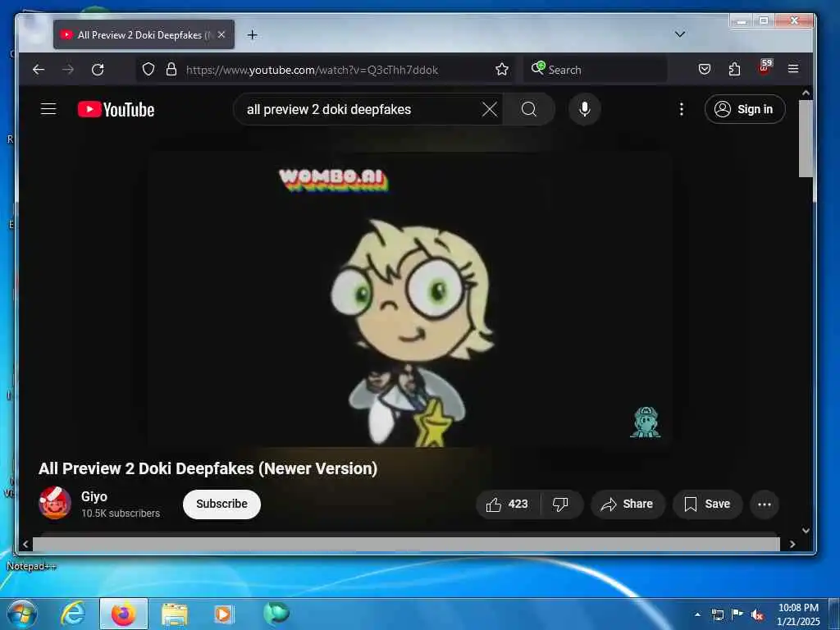The height and width of the screenshot is (630, 840).
Task: Select Firefox in the taskbar
Action: tap(124, 614)
